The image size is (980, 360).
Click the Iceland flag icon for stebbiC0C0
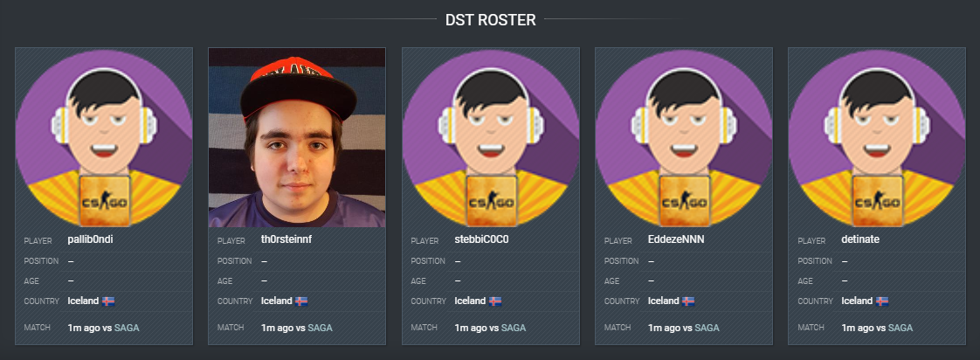point(495,301)
